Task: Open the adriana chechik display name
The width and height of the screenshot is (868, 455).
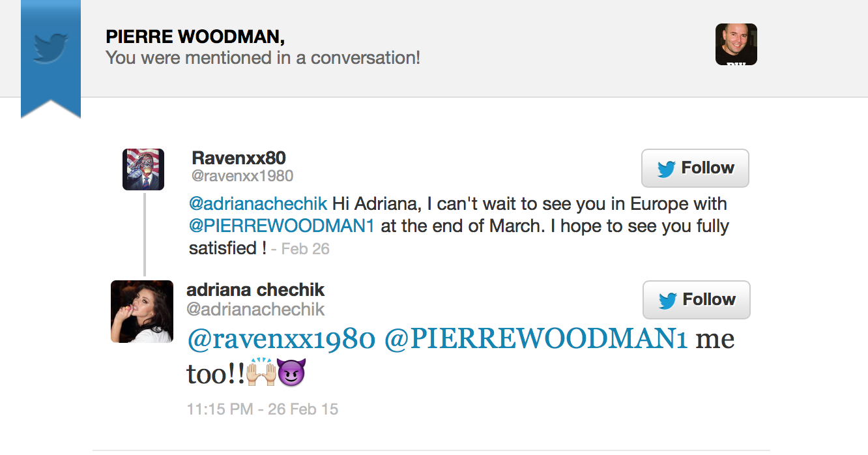Action: [x=255, y=289]
